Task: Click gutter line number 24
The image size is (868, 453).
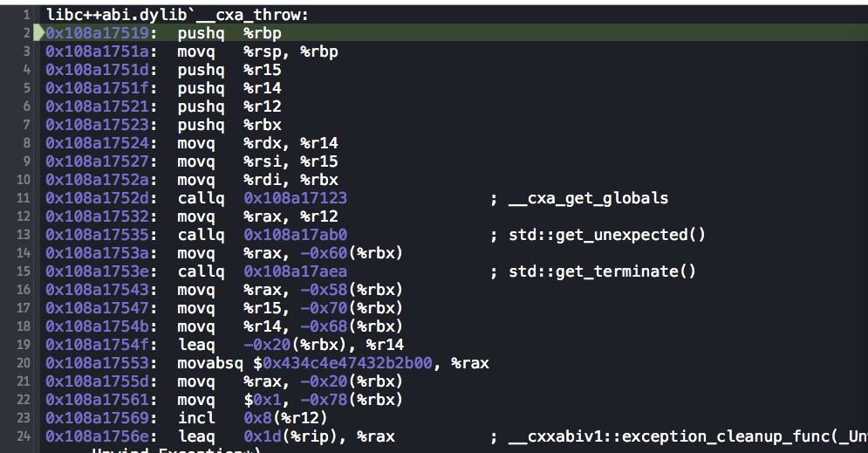Action: [x=26, y=436]
